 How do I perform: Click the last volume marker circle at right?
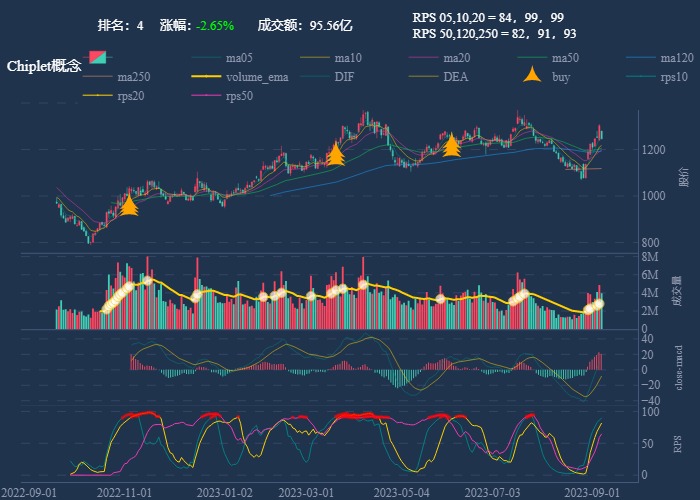point(599,303)
